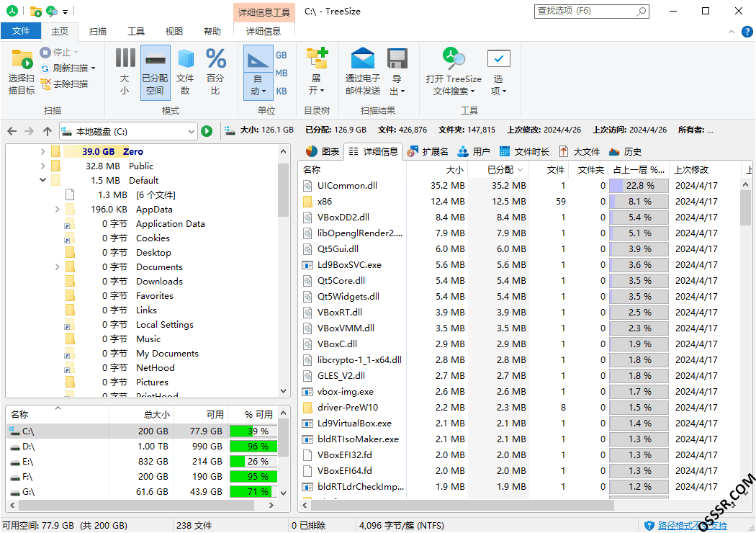756x533 pixels.
Task: Toggle 已分配空间 allocated space mode
Action: coord(156,72)
